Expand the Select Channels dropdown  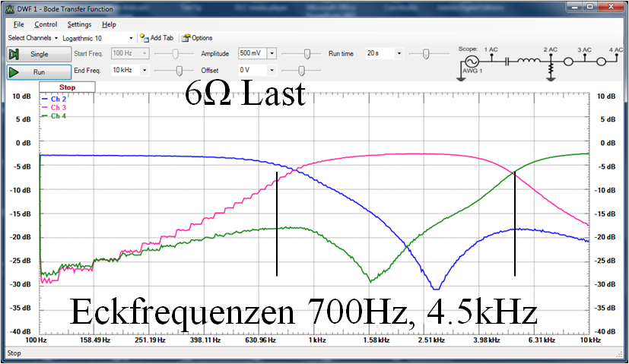(33, 38)
